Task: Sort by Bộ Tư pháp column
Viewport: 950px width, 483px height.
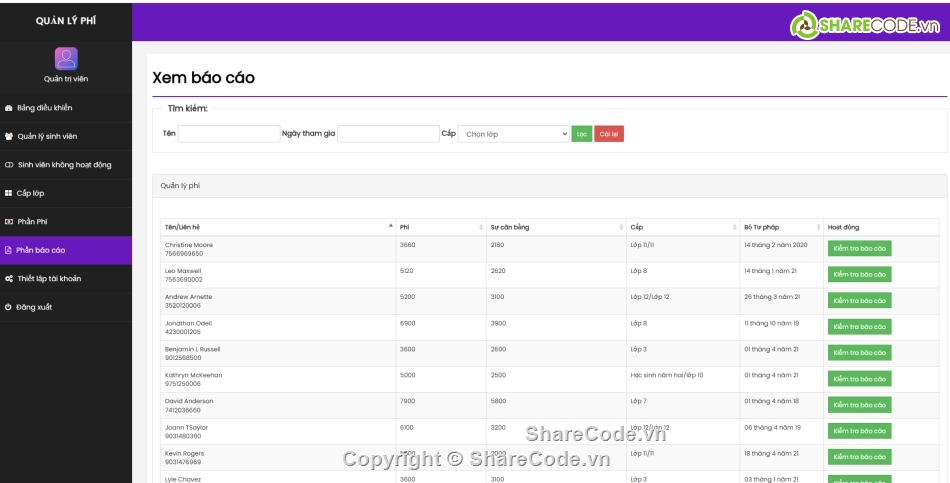Action: pos(782,227)
